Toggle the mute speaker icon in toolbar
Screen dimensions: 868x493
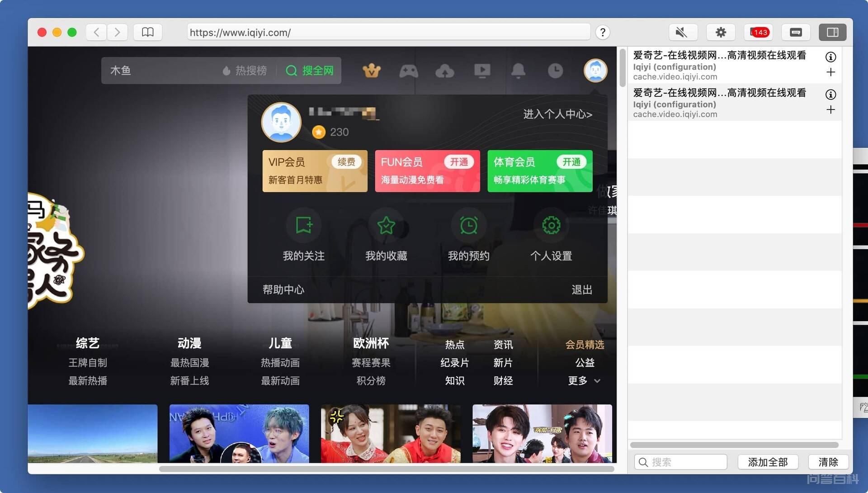[x=683, y=32]
